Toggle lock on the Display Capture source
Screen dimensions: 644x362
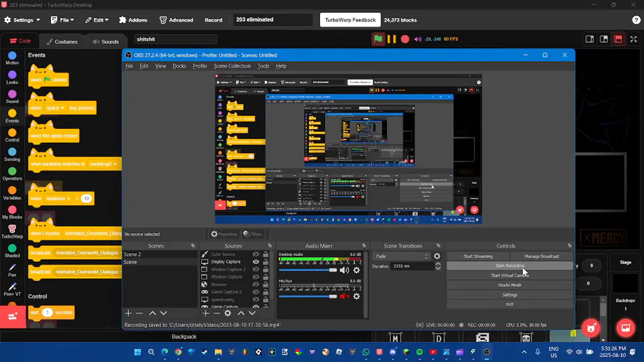pos(265,262)
